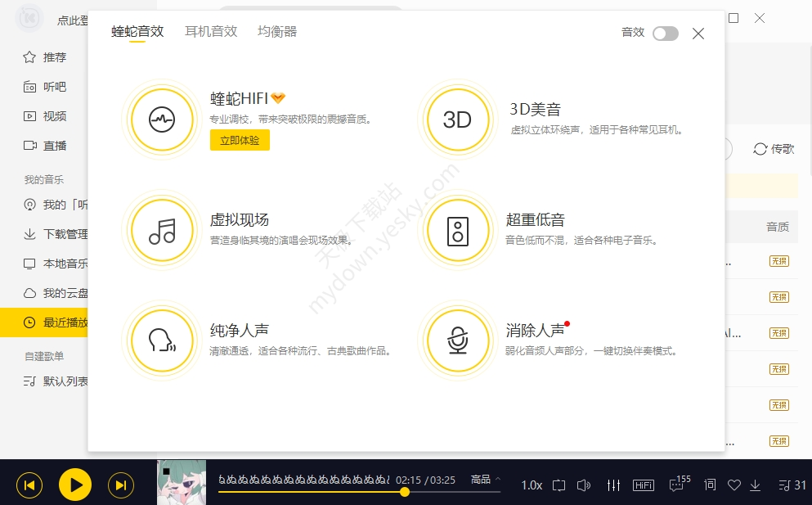This screenshot has height=505, width=812.
Task: Open 默认列表 playlist in sidebar
Action: (55, 381)
